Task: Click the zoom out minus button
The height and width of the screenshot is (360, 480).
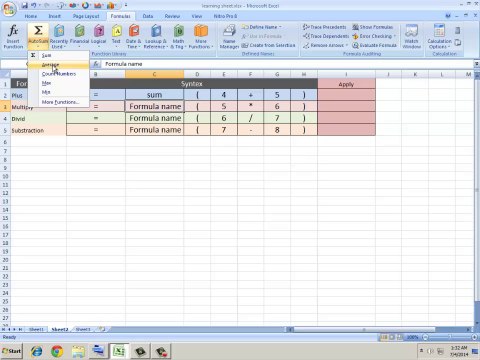Action: coord(425,337)
